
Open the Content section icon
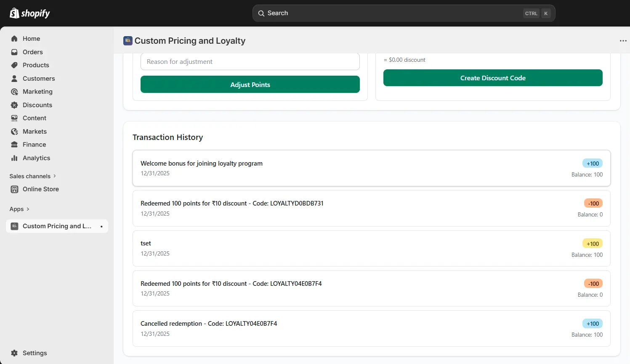click(15, 118)
